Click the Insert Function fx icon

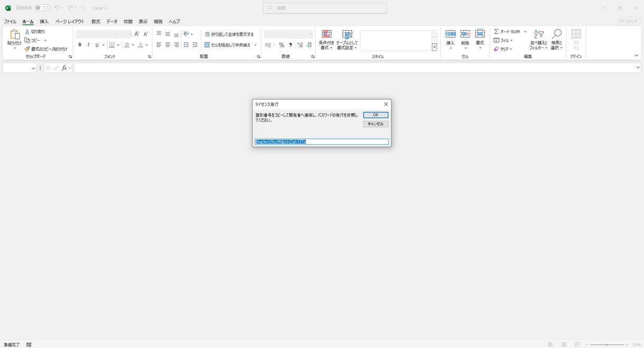pos(64,68)
